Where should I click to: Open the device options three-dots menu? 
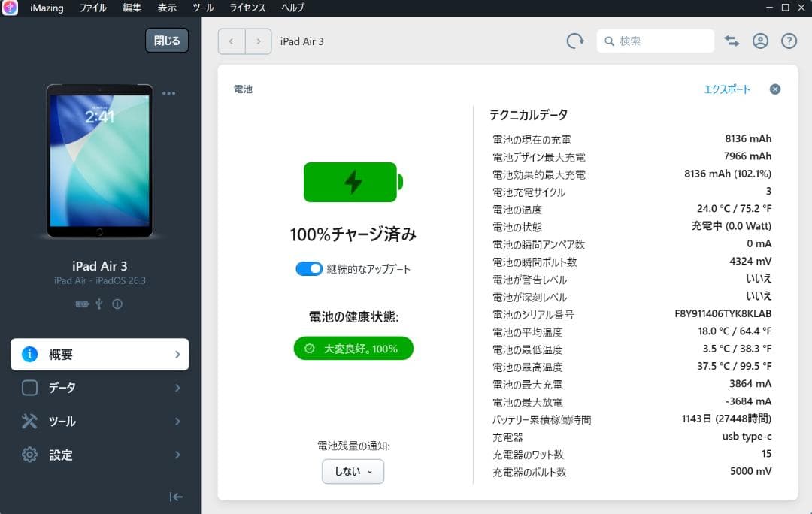(x=169, y=93)
